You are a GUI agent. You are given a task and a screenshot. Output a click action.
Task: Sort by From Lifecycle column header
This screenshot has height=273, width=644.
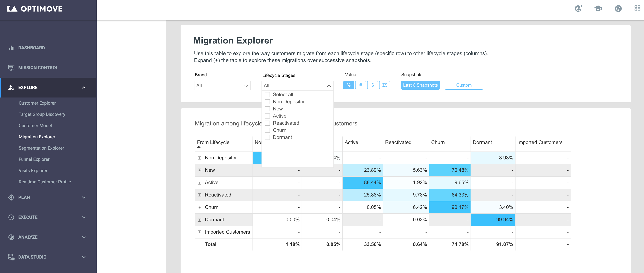(213, 142)
